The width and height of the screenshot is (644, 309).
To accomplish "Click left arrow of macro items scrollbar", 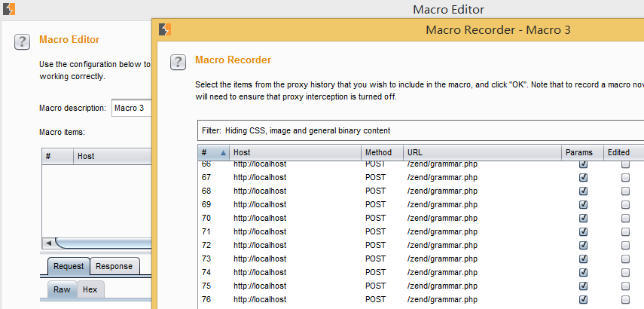I will (48, 243).
